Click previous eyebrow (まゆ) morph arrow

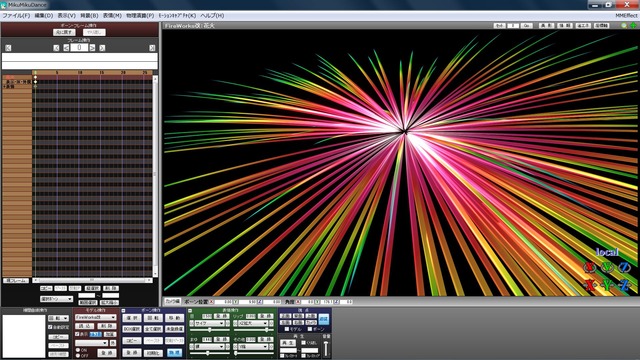click(191, 347)
